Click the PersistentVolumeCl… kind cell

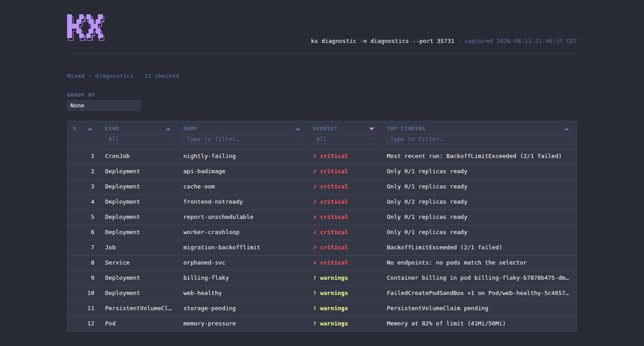[139, 308]
